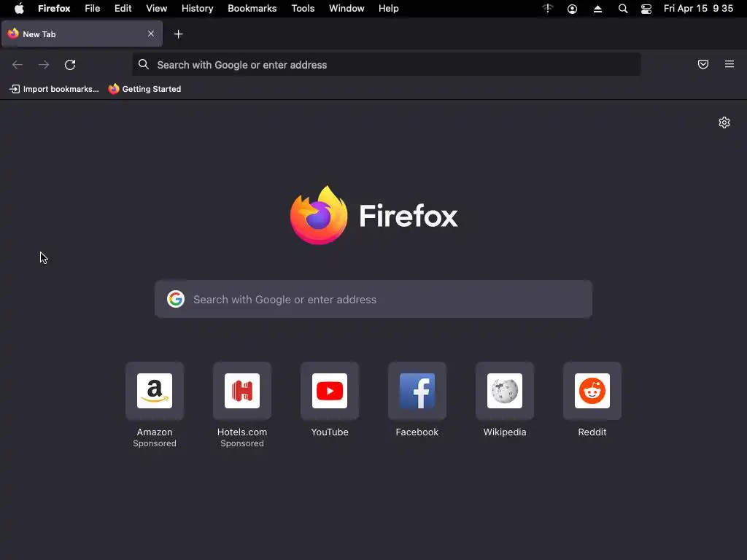Open the Wikipedia shortcut tile
The image size is (747, 560).
(505, 391)
